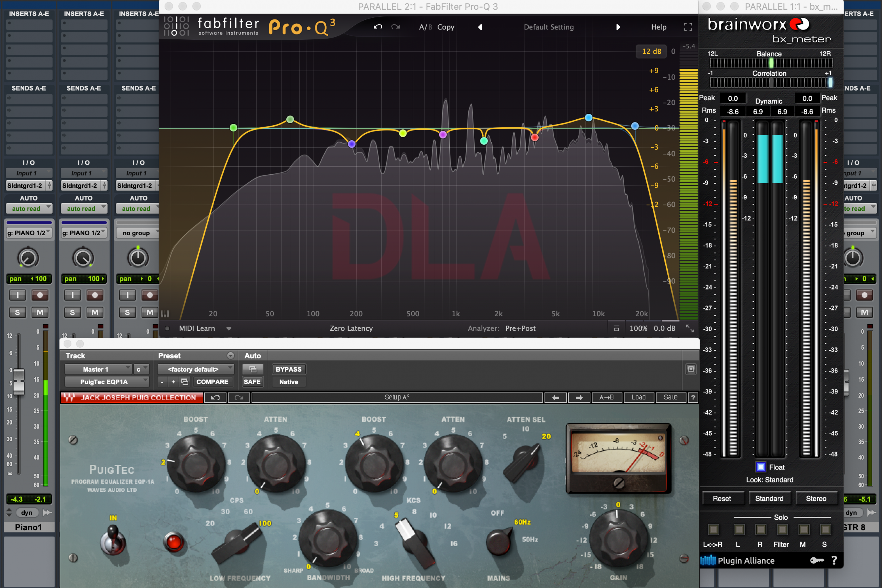The width and height of the screenshot is (882, 588).
Task: Go to next PuigTec preset arrow
Action: coord(579,397)
